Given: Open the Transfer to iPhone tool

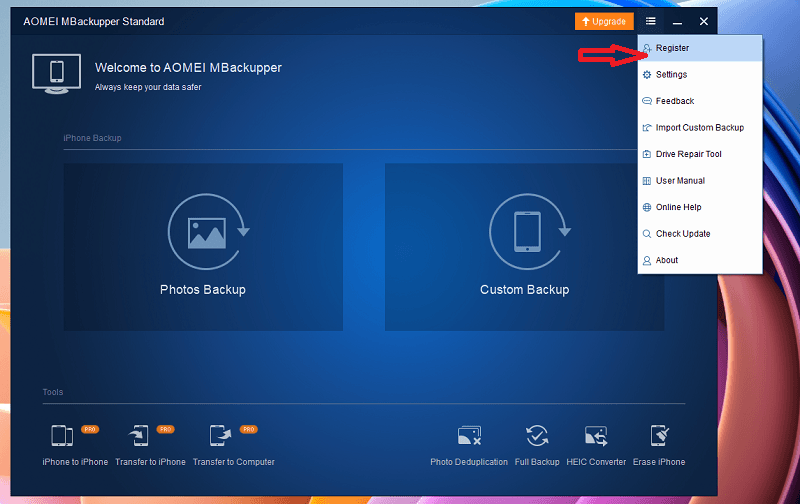Looking at the screenshot, I should (140, 436).
